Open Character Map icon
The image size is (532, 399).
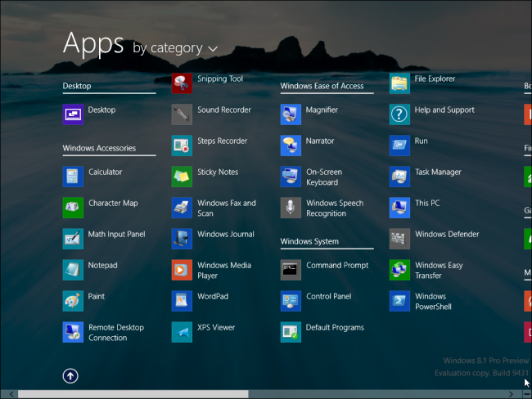tap(73, 208)
